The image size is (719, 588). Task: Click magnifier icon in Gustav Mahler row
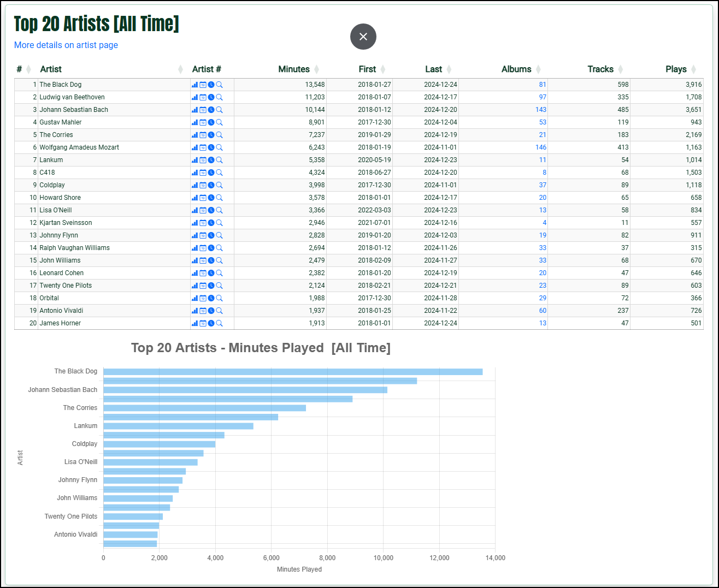(219, 122)
